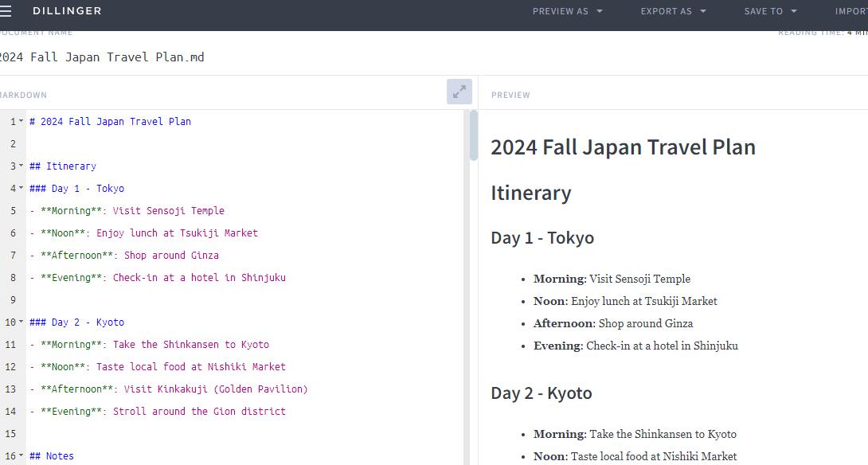Open the Save To dropdown
The width and height of the screenshot is (868, 465).
pos(770,11)
